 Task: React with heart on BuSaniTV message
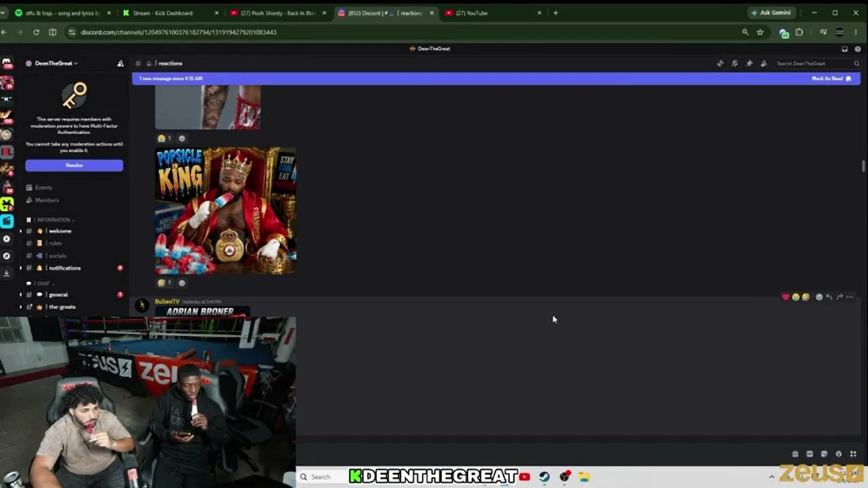click(786, 297)
